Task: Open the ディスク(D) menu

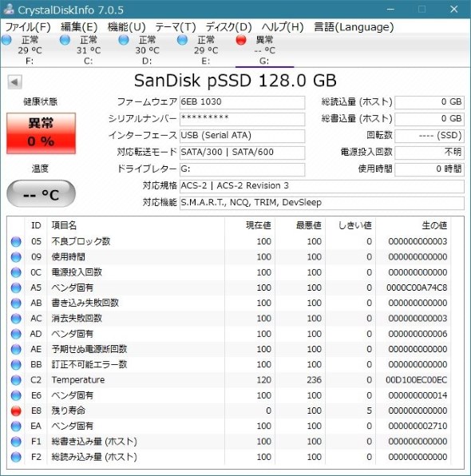Action: [228, 27]
